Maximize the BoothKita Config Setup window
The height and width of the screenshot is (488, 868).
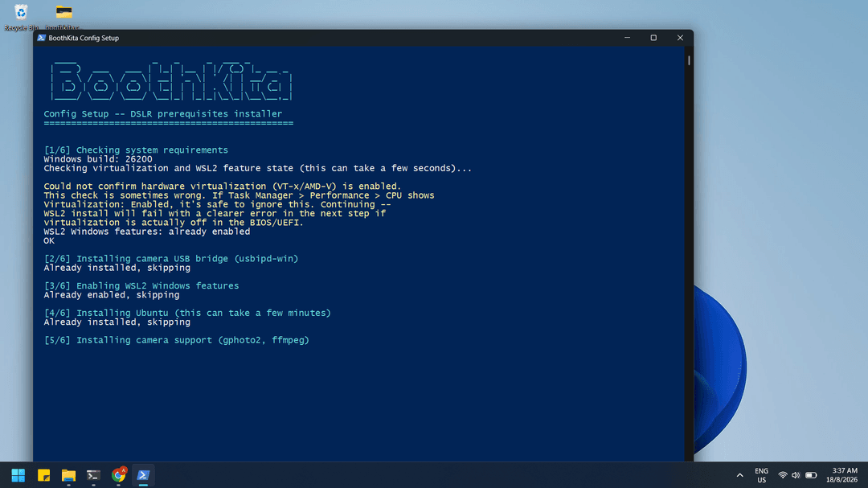653,38
